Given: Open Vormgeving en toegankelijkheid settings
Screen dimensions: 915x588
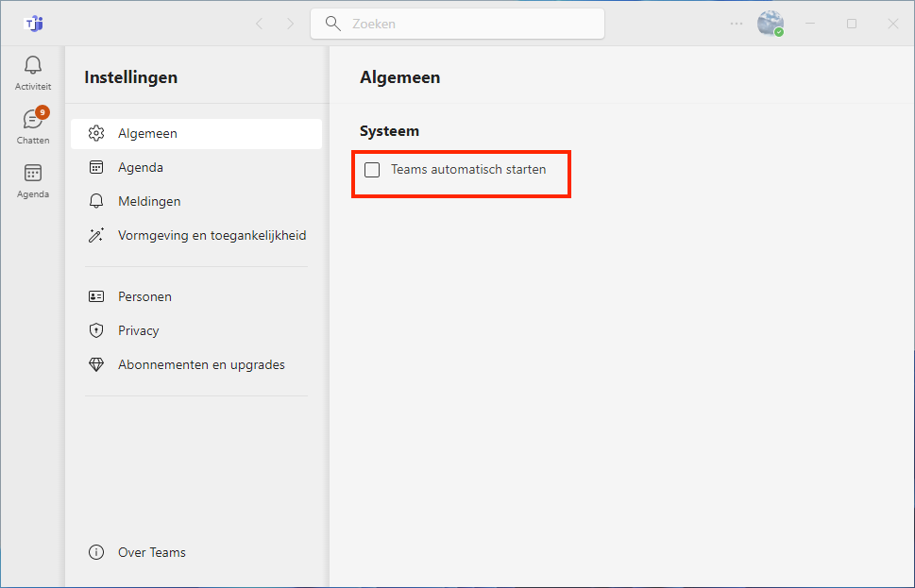Looking at the screenshot, I should pos(212,235).
